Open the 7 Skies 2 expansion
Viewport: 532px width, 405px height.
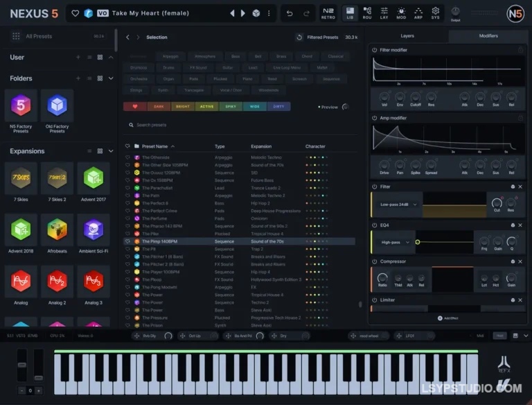57,182
